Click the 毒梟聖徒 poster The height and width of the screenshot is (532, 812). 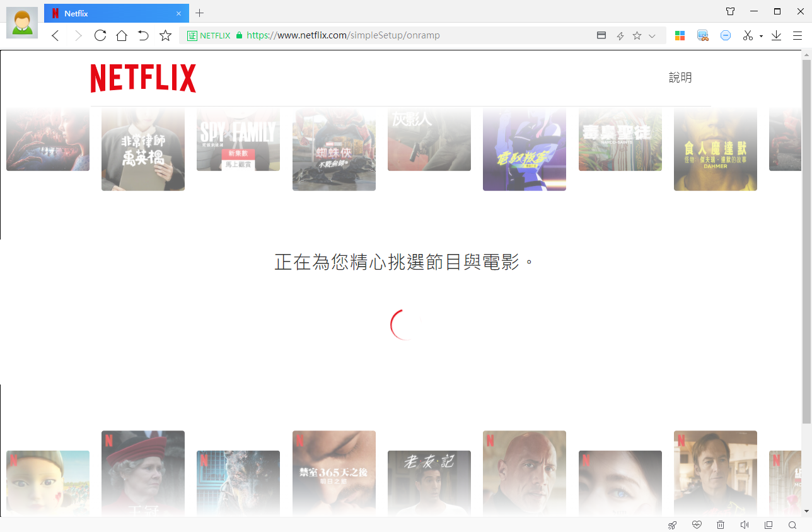click(620, 139)
